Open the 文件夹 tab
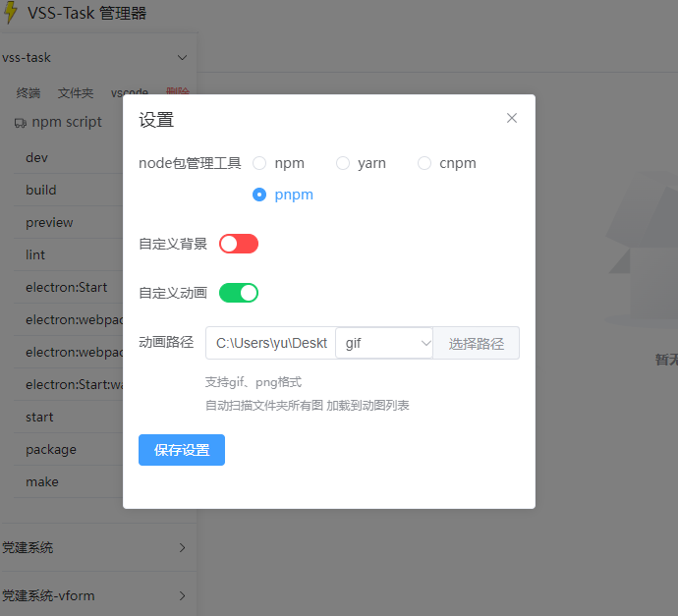Image resolution: width=678 pixels, height=616 pixels. point(76,93)
